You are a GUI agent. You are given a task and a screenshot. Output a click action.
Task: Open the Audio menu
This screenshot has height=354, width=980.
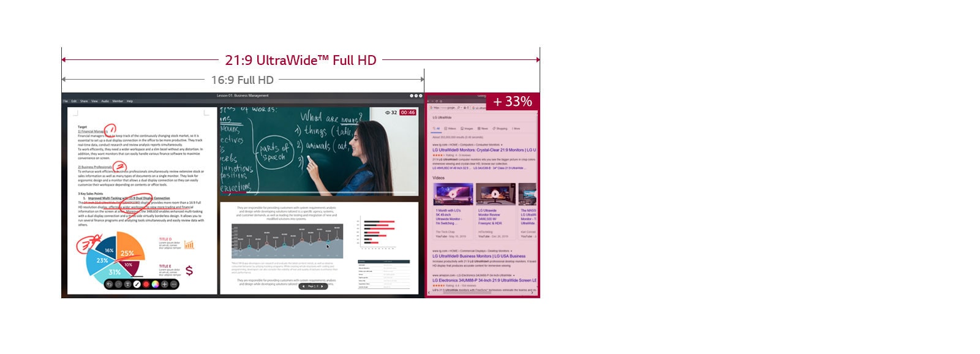coord(105,101)
